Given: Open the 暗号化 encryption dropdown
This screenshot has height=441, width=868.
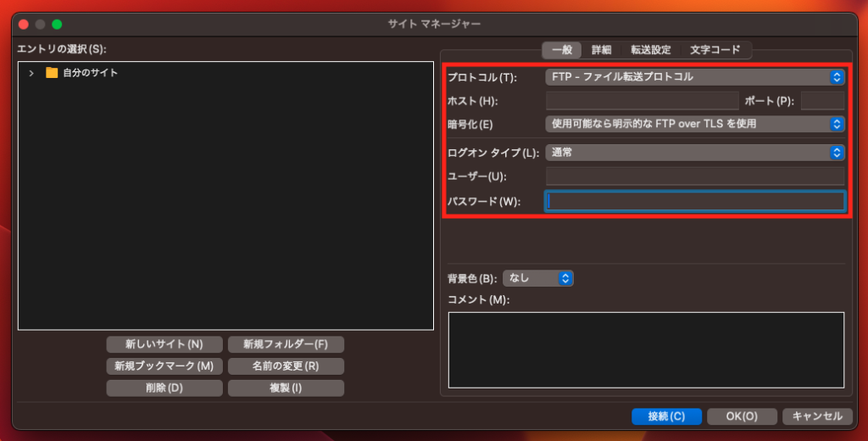Looking at the screenshot, I should (694, 124).
